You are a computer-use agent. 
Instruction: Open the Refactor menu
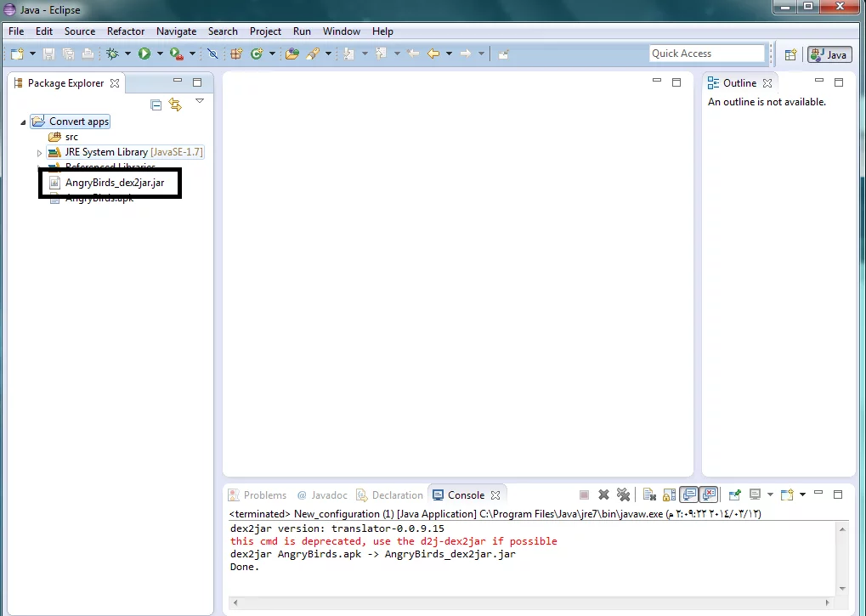click(x=126, y=31)
